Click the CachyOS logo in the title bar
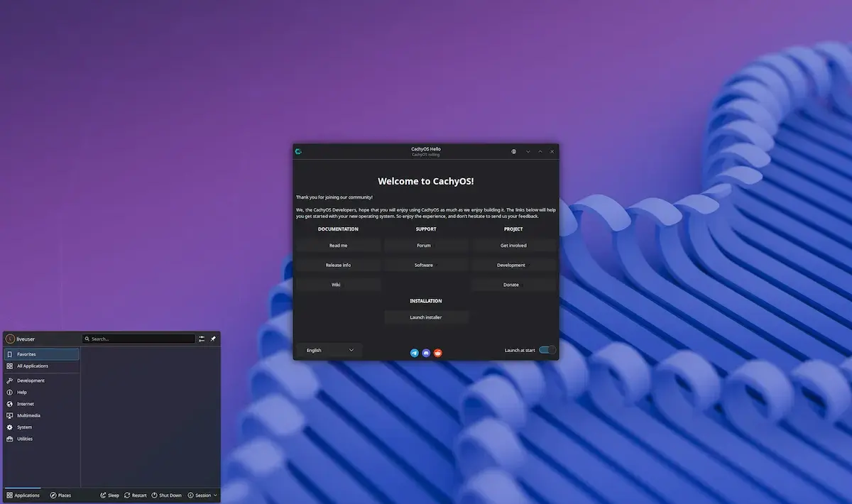Image resolution: width=852 pixels, height=504 pixels. [299, 151]
